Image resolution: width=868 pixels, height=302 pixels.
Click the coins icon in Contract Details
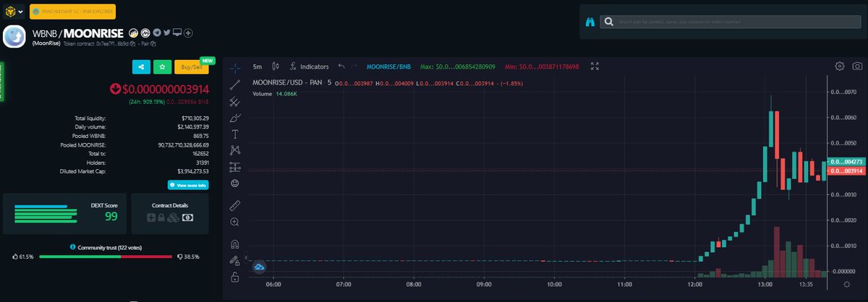(x=174, y=217)
